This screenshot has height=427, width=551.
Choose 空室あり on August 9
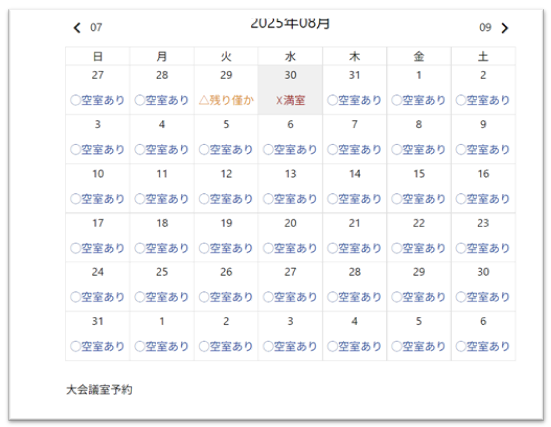[483, 150]
